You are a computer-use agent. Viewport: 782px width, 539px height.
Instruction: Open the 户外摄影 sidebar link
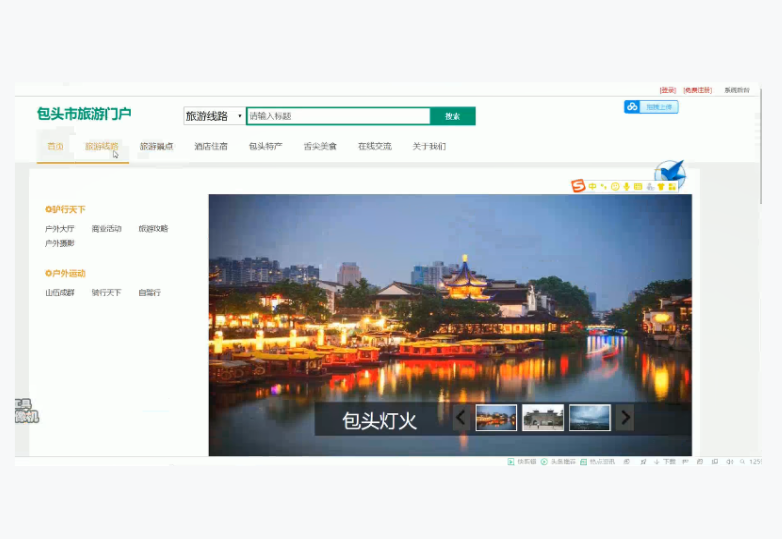pyautogui.click(x=59, y=243)
